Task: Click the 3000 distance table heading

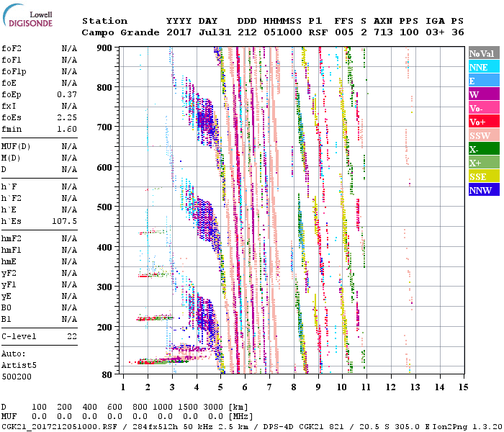Action: (213, 408)
